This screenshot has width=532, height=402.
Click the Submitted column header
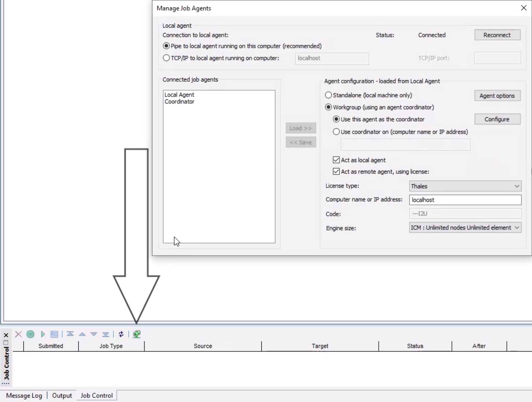point(51,346)
